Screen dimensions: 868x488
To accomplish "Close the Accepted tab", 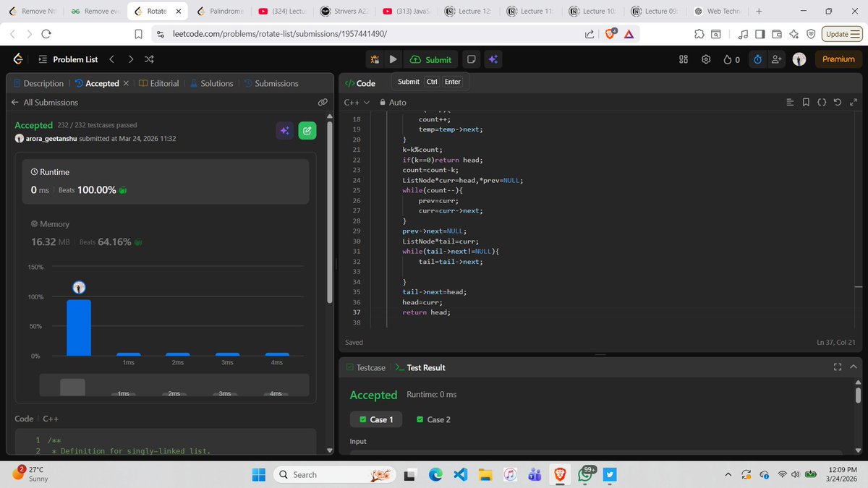I will point(127,83).
